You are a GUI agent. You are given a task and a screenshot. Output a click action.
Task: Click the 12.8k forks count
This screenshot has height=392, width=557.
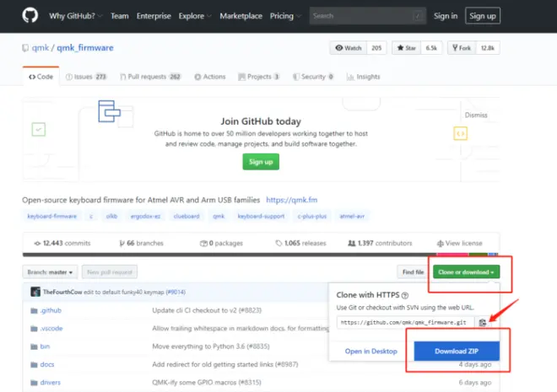pos(488,48)
